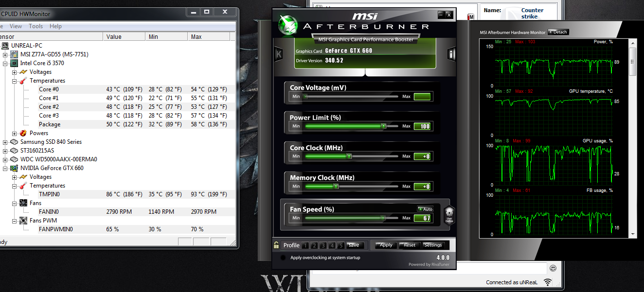Screen dimensions: 644x292
Task: Click the motherboard icon beside MSI Z77A-GD55
Action: (14, 54)
